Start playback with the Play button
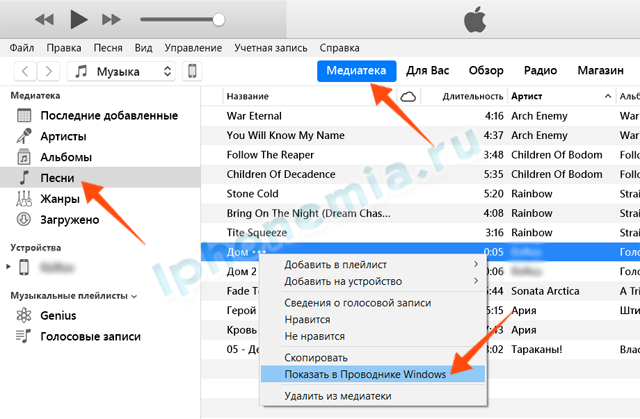Viewport: 640px width, 419px height. [78, 19]
